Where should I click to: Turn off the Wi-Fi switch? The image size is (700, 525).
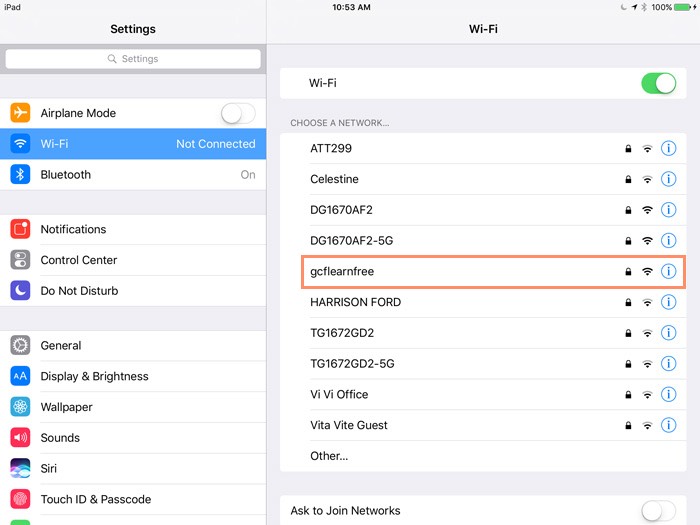[x=658, y=83]
